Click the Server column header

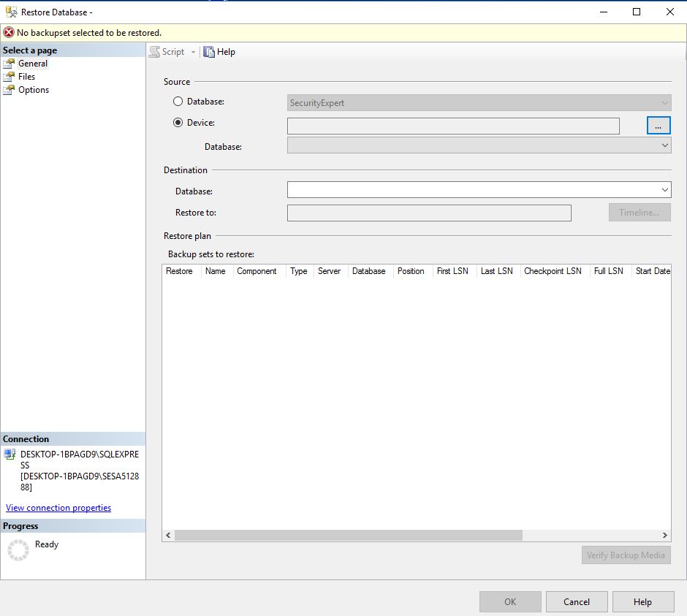tap(330, 271)
